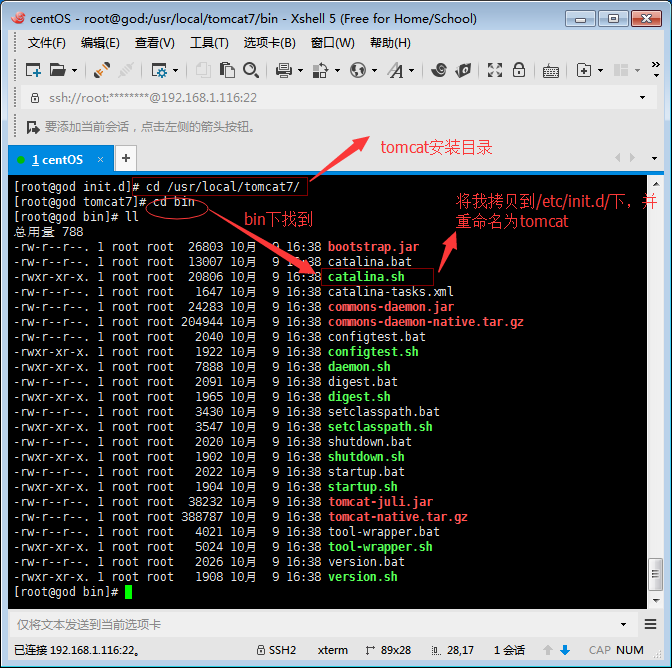Open the 编辑(E) menu
The width and height of the screenshot is (672, 668).
pos(100,43)
